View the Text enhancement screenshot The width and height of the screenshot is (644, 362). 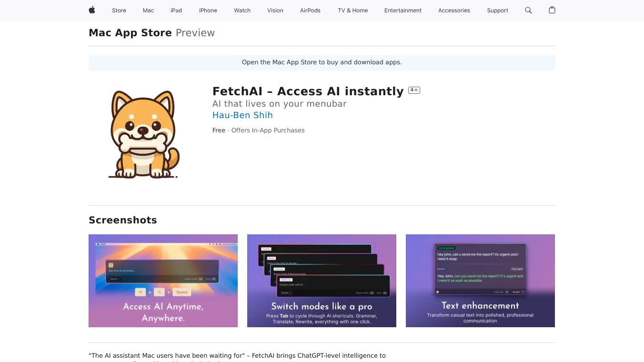pyautogui.click(x=480, y=281)
